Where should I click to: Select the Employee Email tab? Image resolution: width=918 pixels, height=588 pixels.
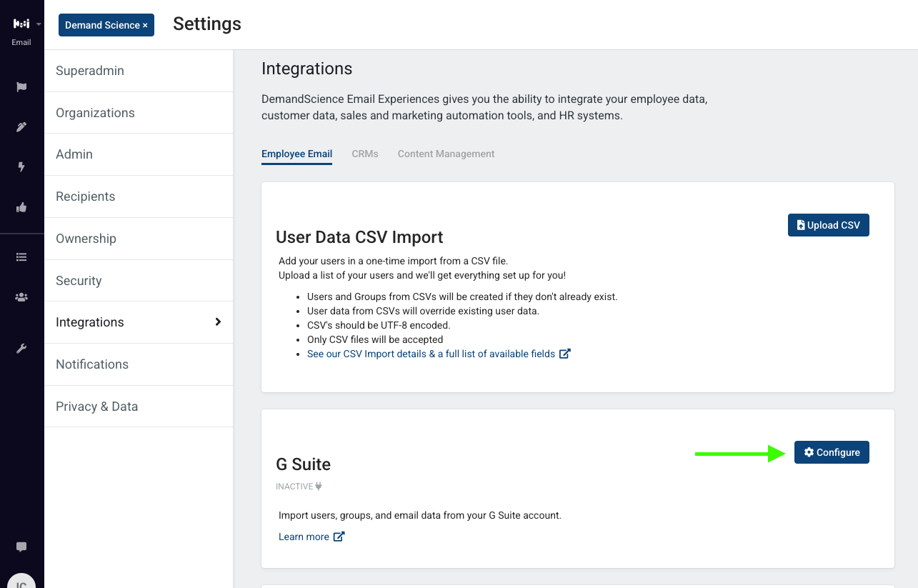point(296,154)
